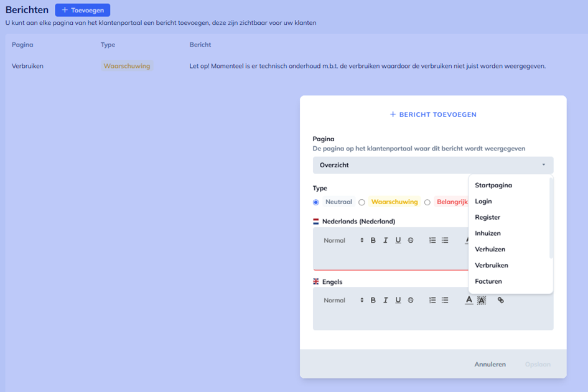588x392 pixels.
Task: Insert numbered list in Engels editor
Action: 432,300
